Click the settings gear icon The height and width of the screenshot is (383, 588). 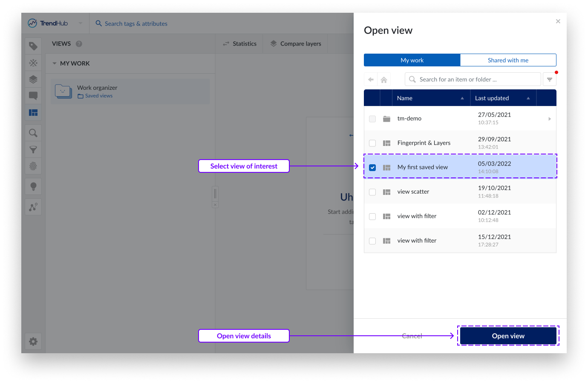point(33,341)
